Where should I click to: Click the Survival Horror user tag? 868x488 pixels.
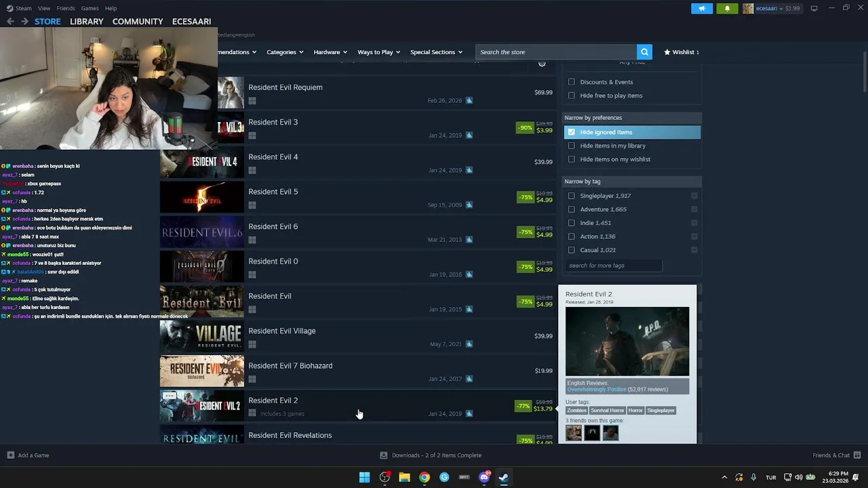pos(607,410)
